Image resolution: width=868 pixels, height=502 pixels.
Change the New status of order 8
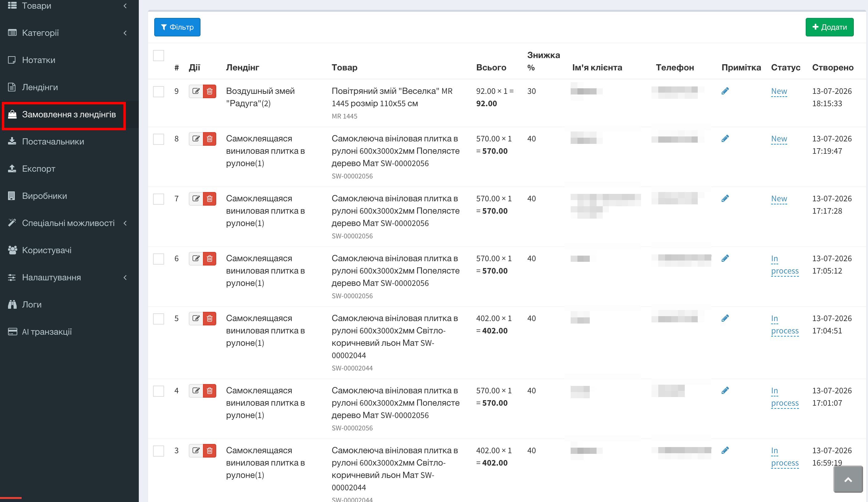point(779,139)
